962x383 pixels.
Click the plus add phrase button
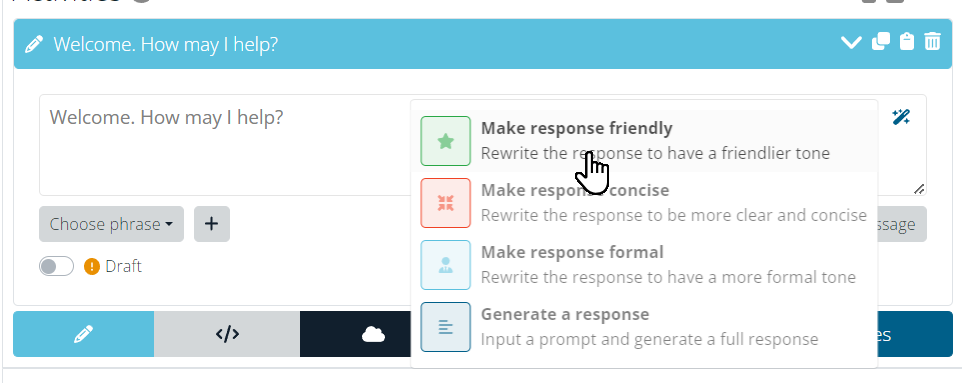pos(212,224)
